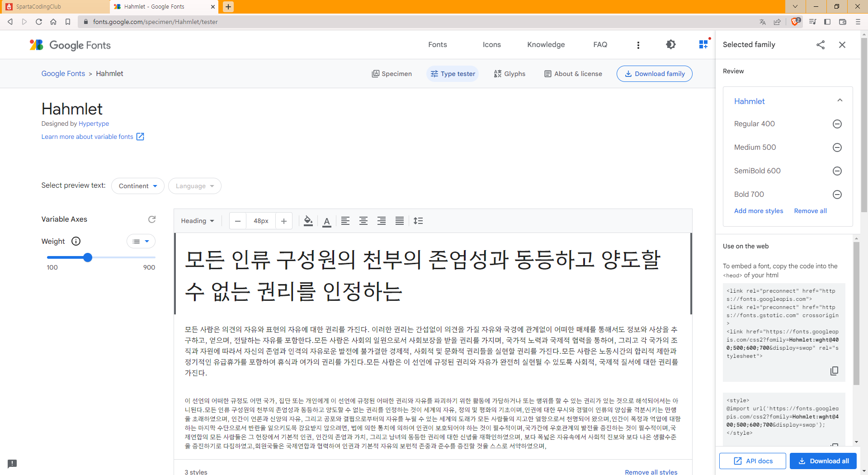Click the Download family button
The image size is (868, 475).
[x=655, y=74]
